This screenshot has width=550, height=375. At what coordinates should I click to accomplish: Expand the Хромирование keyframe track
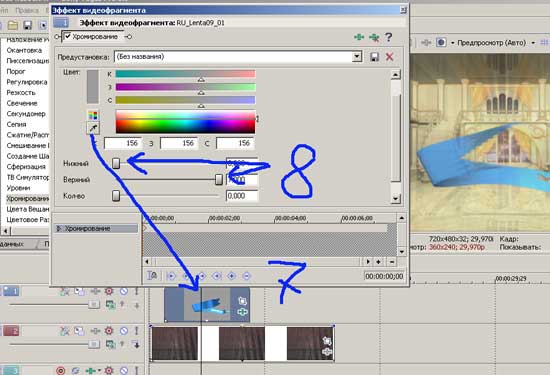pyautogui.click(x=59, y=228)
